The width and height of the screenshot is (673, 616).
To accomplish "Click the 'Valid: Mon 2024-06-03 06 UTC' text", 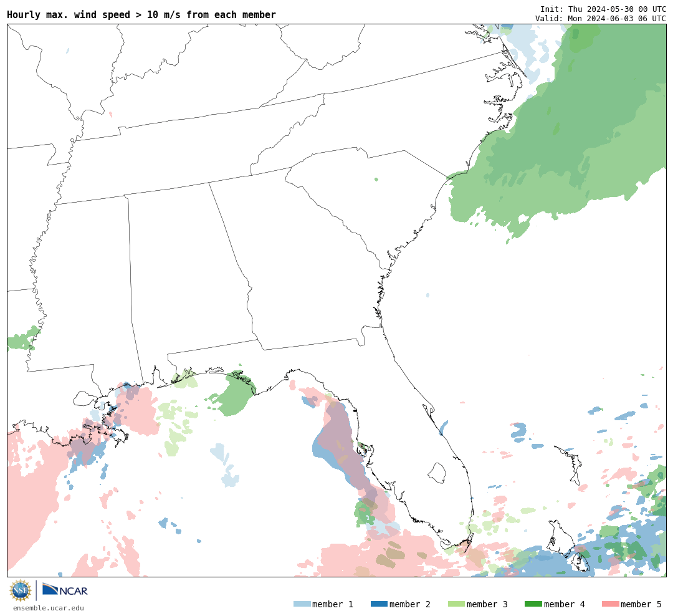I will pos(601,19).
